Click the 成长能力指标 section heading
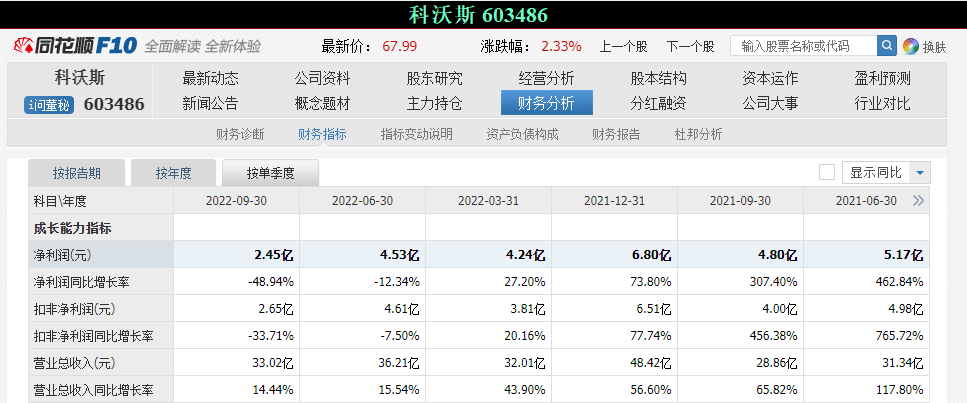 click(73, 228)
